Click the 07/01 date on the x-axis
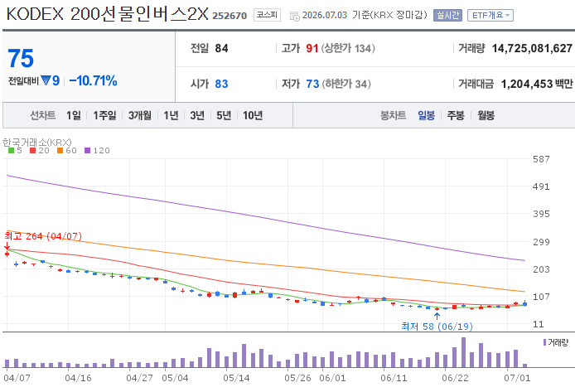 tap(517, 378)
